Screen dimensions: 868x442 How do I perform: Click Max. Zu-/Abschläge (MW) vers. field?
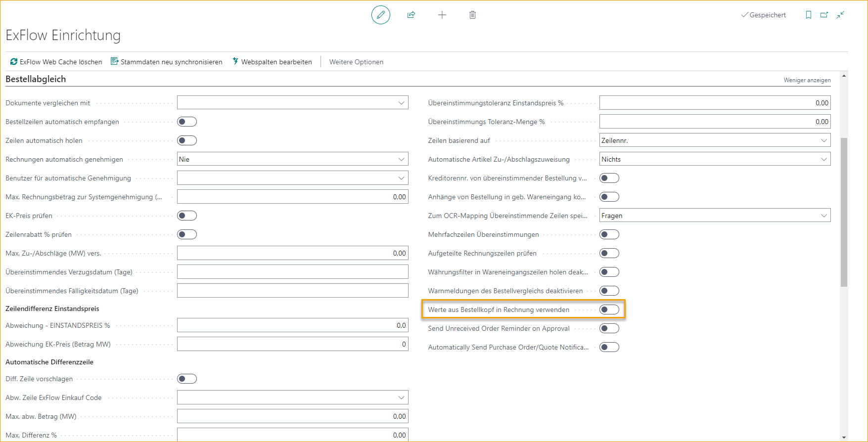click(x=293, y=253)
